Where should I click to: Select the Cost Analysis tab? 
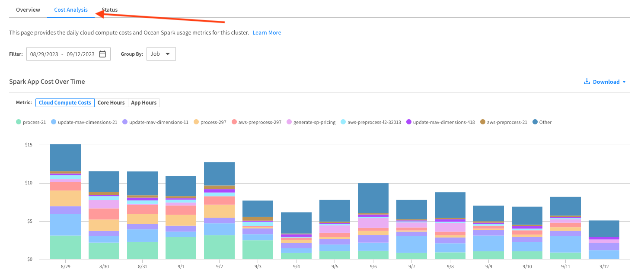[x=71, y=10]
